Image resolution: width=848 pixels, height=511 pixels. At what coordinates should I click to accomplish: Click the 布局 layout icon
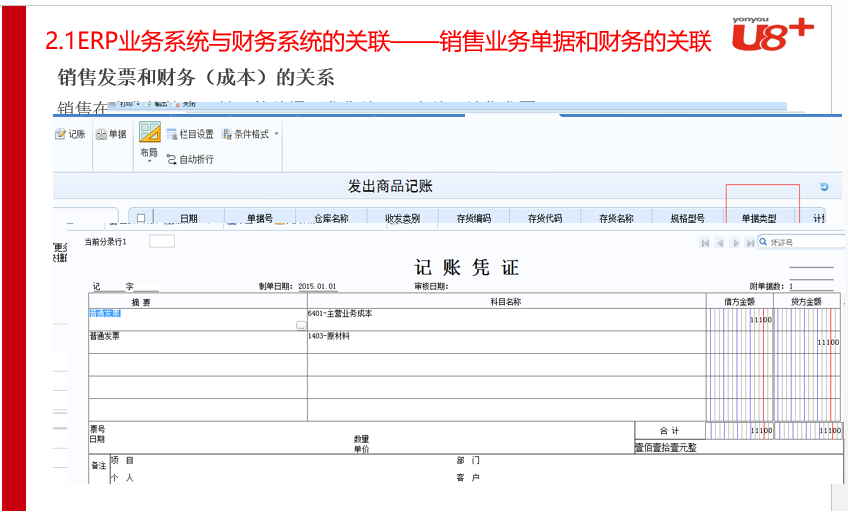click(149, 132)
